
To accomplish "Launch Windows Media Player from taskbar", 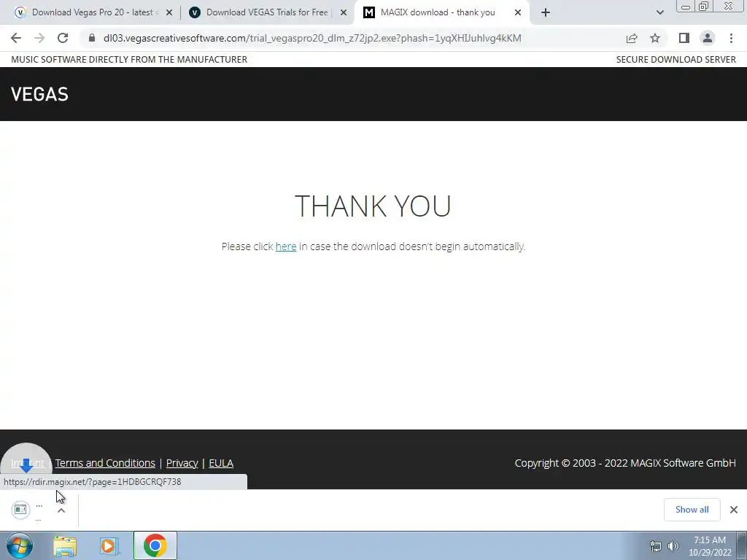I will [109, 546].
